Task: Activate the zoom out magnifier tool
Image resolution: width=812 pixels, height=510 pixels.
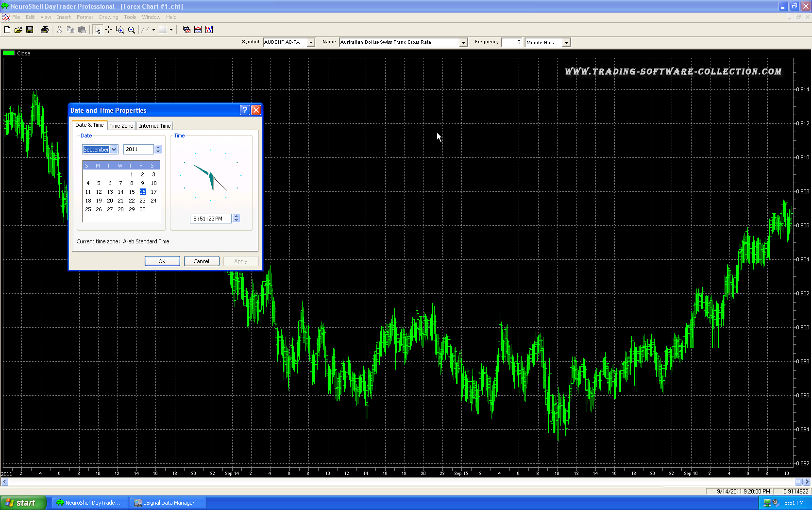Action: pyautogui.click(x=131, y=30)
